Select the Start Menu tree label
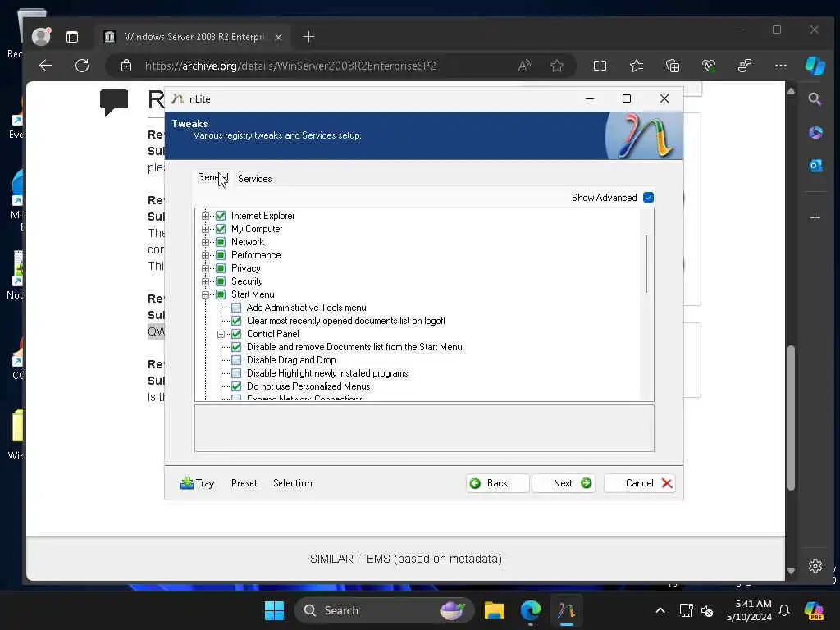 coord(253,294)
